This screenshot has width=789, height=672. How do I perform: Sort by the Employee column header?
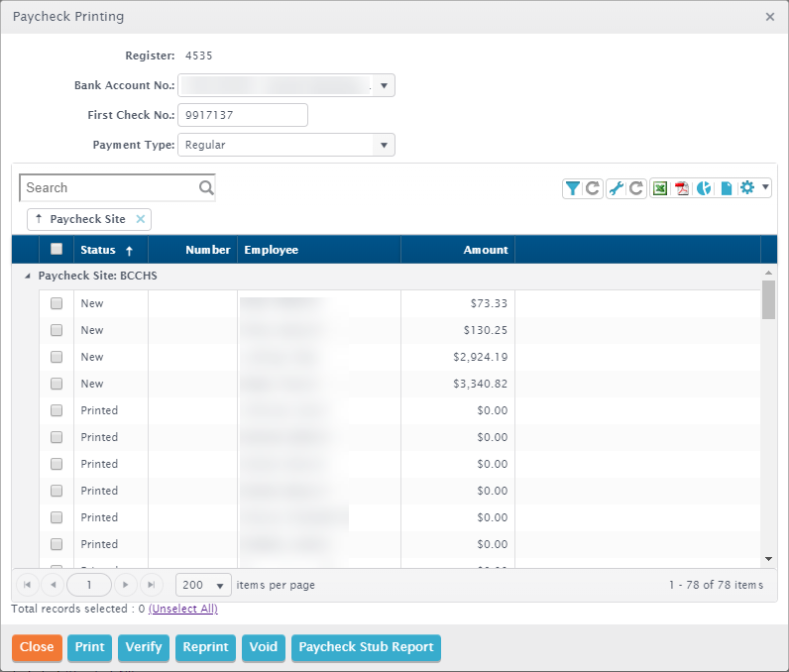pos(272,250)
